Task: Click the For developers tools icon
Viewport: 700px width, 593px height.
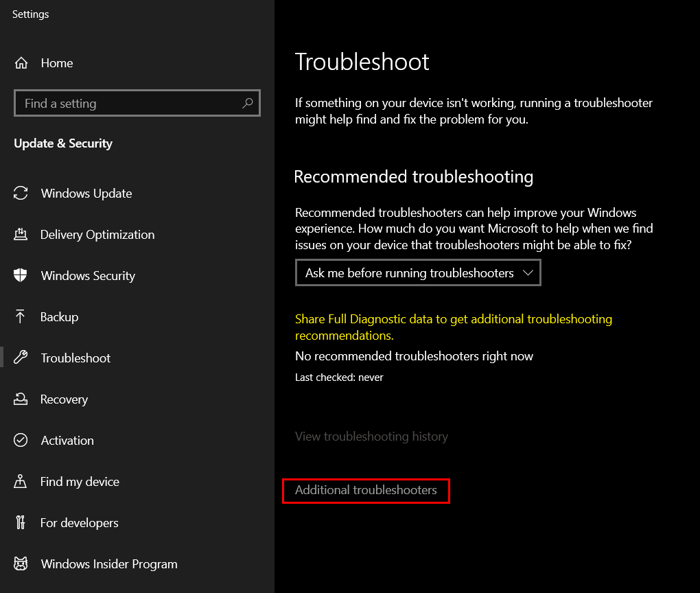Action: [21, 522]
